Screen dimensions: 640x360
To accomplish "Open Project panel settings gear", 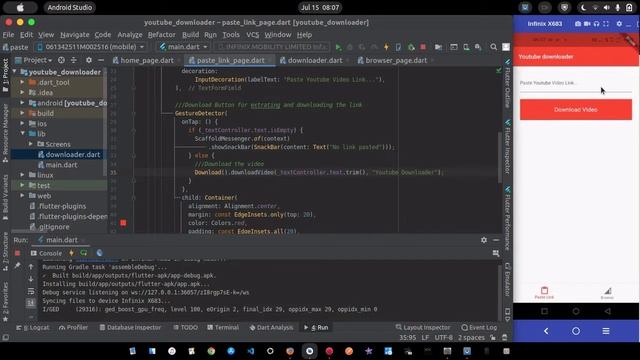I will tap(89, 60).
